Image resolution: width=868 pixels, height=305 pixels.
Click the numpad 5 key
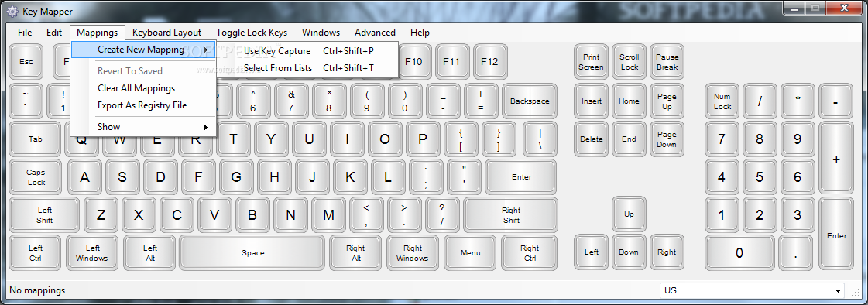click(760, 178)
